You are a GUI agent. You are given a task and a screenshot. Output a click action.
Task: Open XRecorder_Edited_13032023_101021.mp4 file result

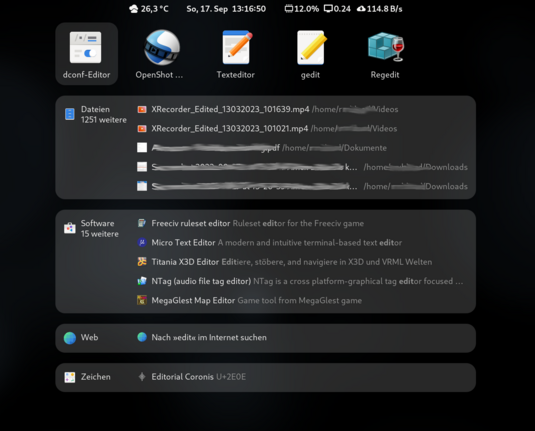[302, 128]
